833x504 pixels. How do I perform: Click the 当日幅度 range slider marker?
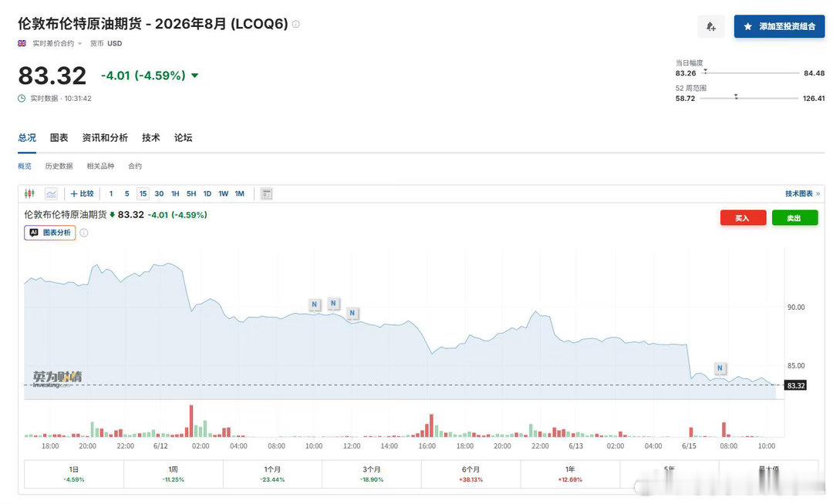point(705,71)
